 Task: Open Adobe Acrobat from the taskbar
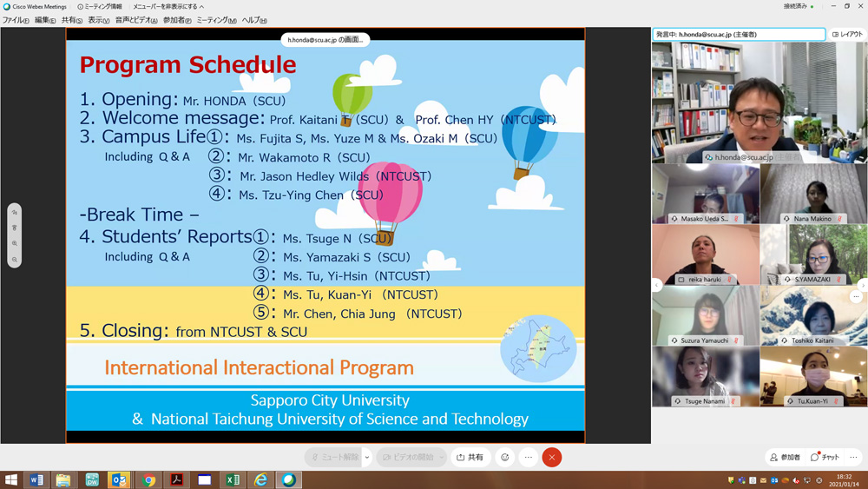click(176, 479)
